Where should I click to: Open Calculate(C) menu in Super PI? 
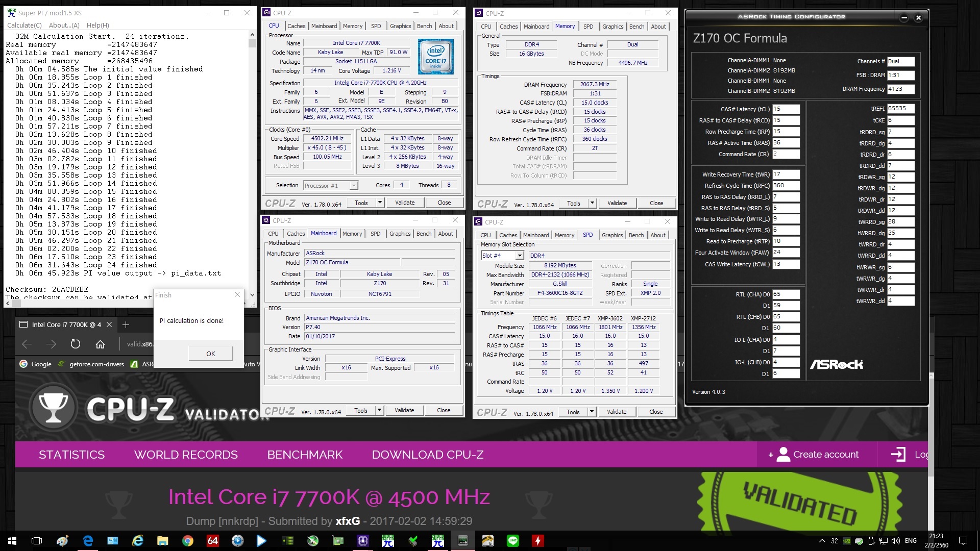point(24,25)
